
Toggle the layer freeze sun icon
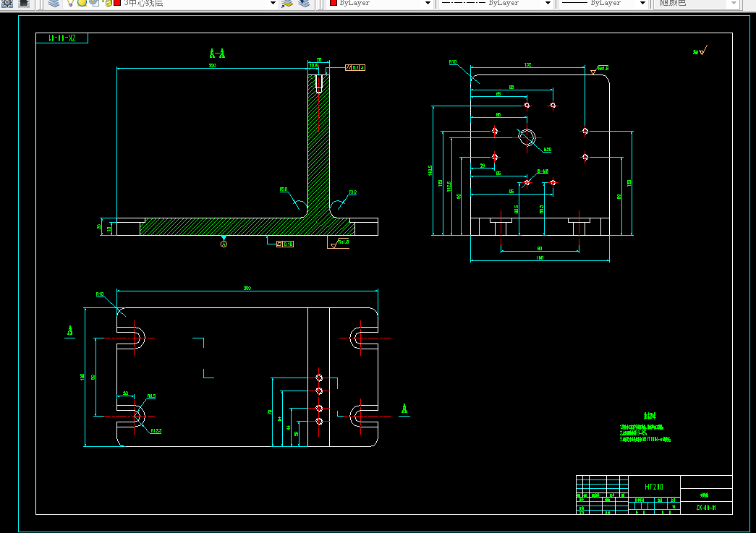coord(82,3)
